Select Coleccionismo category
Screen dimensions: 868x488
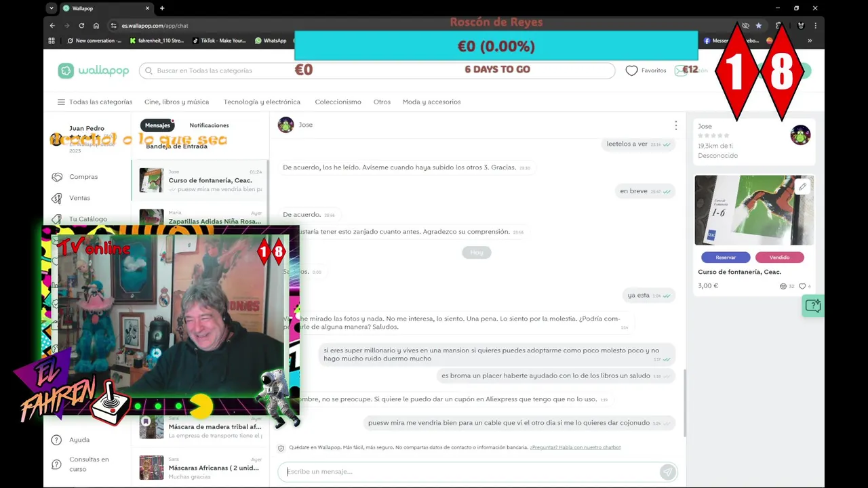point(338,102)
